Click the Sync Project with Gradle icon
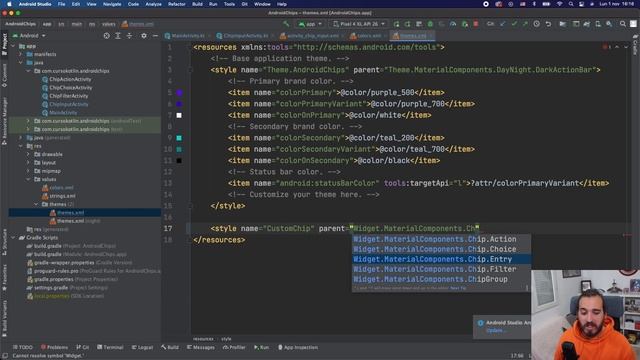The height and width of the screenshot is (360, 640). (587, 24)
